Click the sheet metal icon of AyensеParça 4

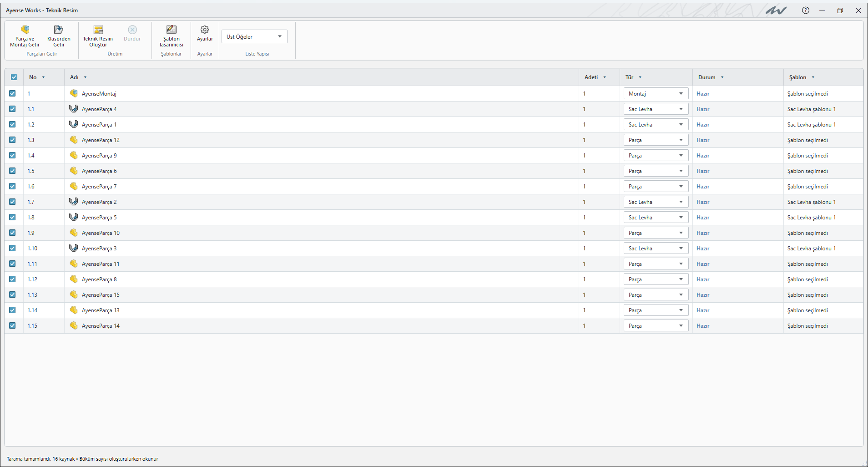click(74, 109)
